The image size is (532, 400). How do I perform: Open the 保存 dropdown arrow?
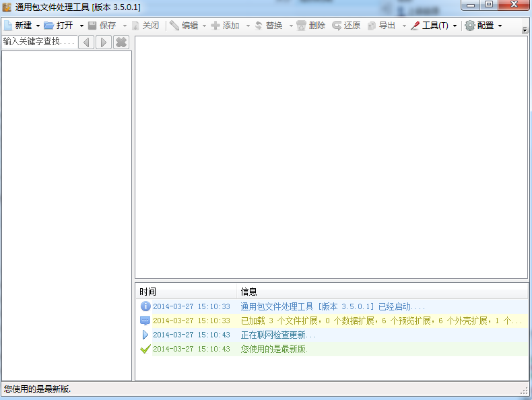[x=125, y=26]
